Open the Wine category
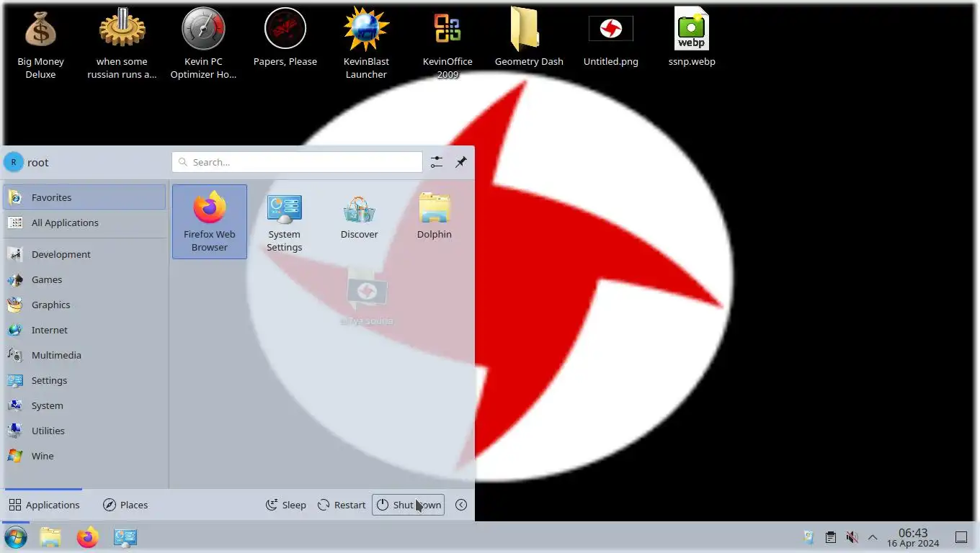 pos(85,456)
